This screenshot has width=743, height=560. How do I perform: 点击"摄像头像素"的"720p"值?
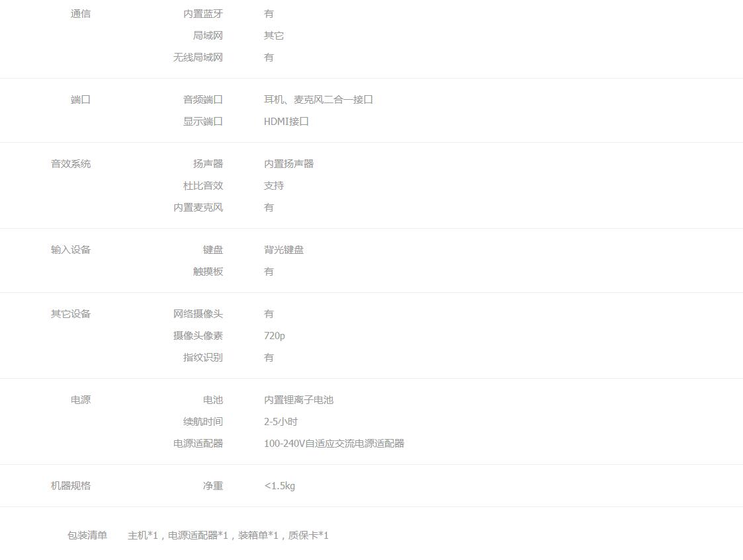[x=273, y=335]
